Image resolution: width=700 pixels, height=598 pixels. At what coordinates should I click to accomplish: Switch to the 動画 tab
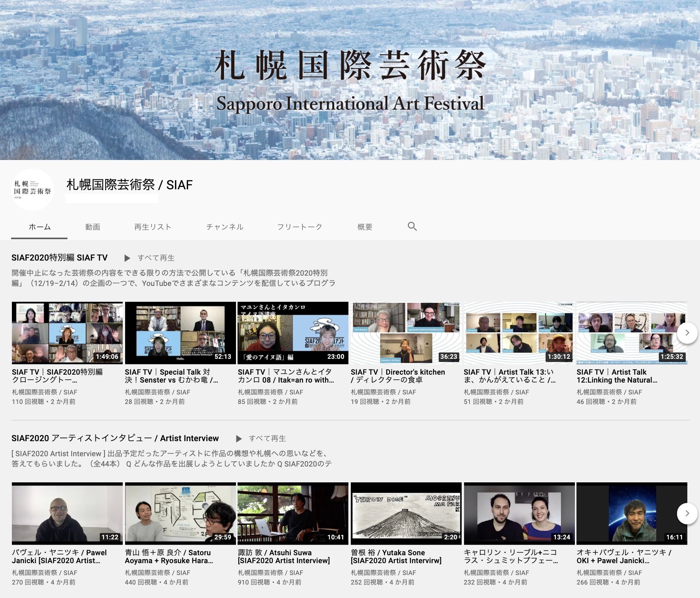tap(93, 227)
